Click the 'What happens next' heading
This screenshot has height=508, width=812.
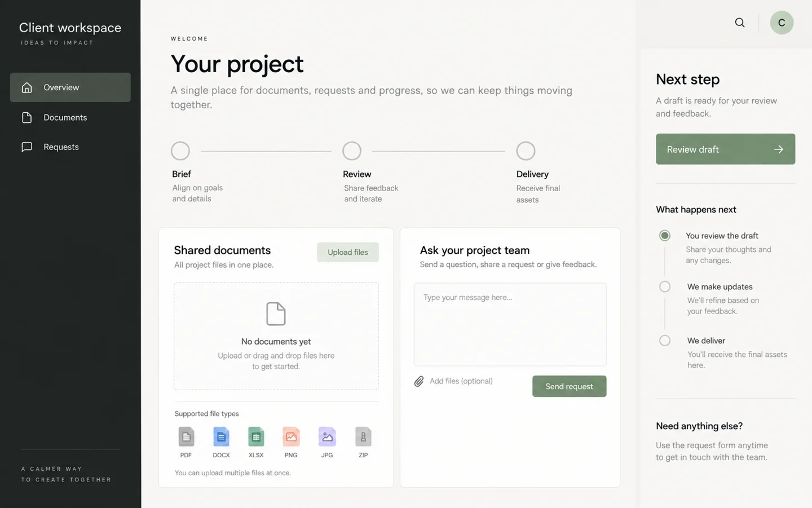click(x=696, y=210)
